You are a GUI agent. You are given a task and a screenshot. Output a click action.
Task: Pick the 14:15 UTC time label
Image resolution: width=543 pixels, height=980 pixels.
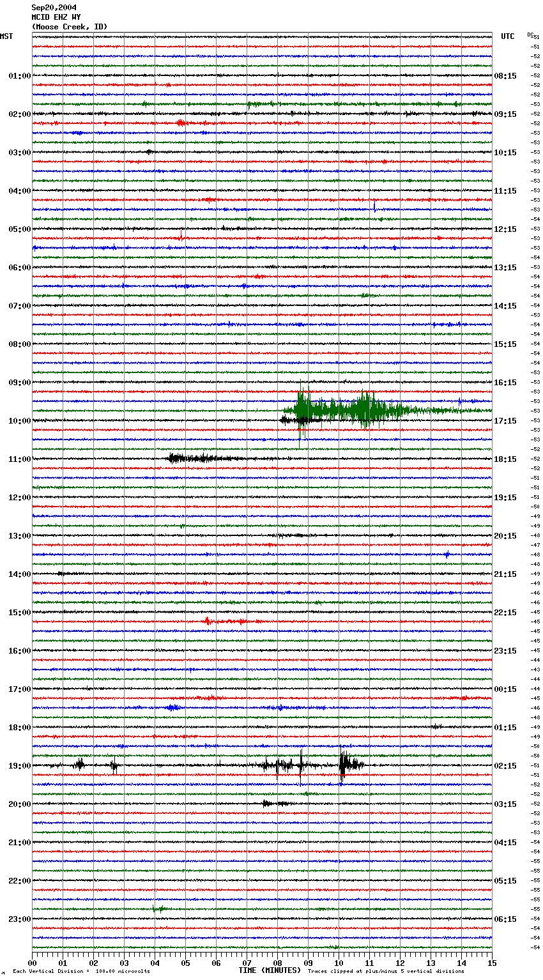(505, 306)
